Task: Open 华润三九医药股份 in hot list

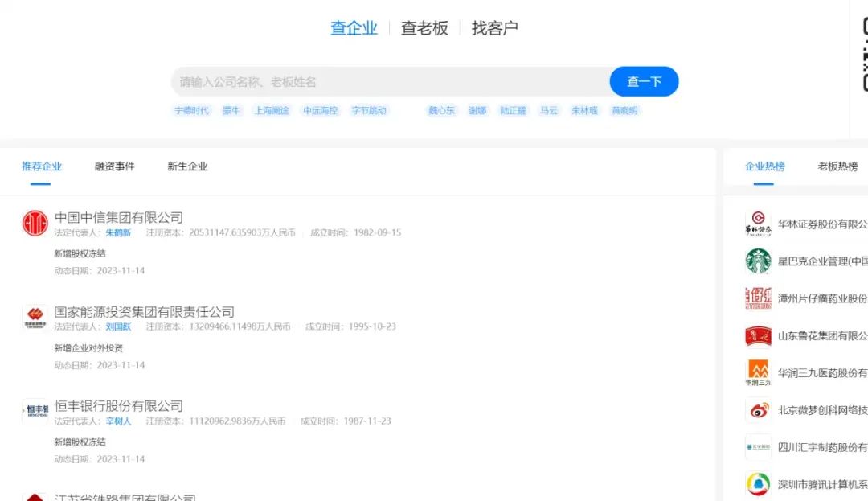Action: (823, 373)
